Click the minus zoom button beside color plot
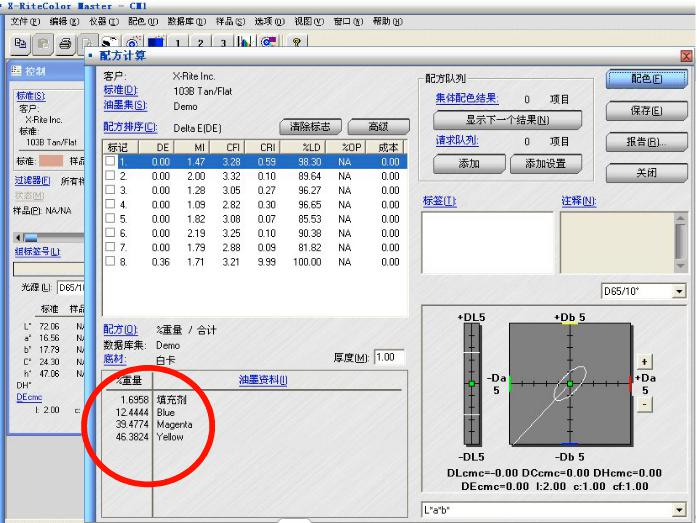The image size is (697, 523). (645, 404)
